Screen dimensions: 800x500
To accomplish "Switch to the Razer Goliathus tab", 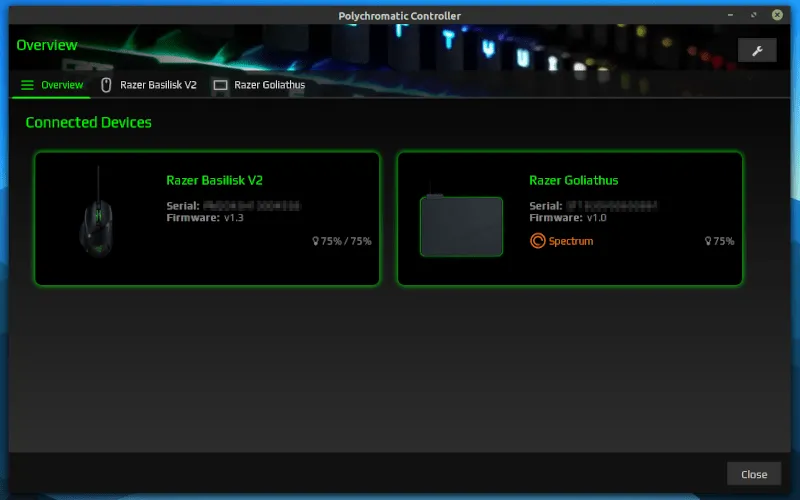I will [269, 85].
